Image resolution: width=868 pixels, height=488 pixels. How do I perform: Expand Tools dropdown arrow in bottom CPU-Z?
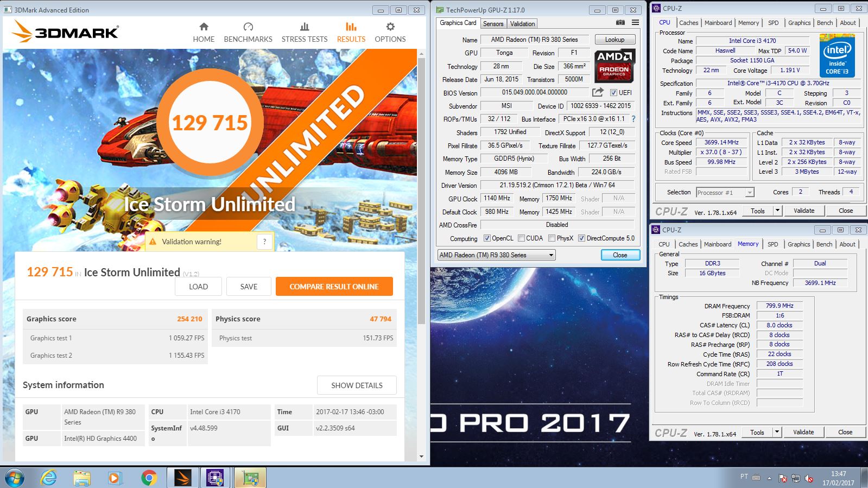(x=777, y=432)
